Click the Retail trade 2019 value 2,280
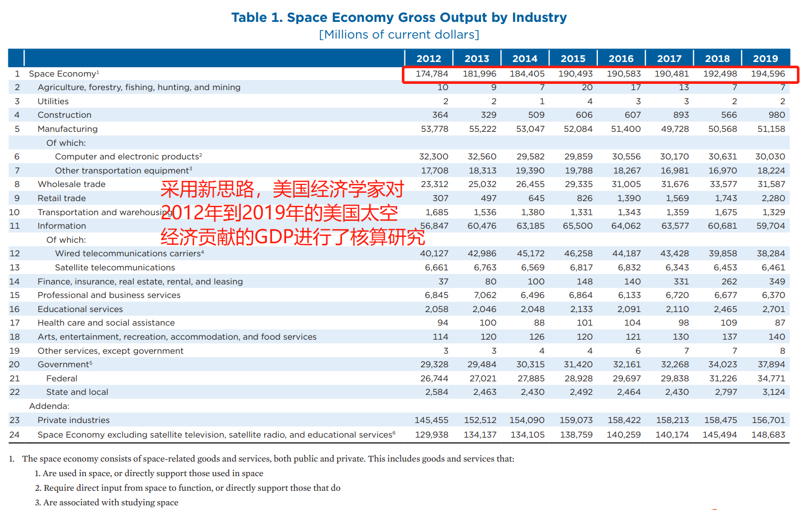The width and height of the screenshot is (812, 510). coord(773,198)
